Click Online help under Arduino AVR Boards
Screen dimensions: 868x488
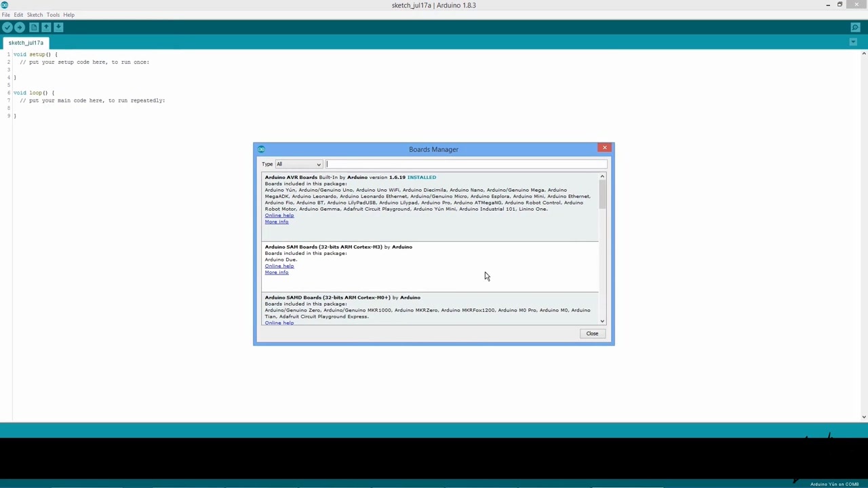279,216
